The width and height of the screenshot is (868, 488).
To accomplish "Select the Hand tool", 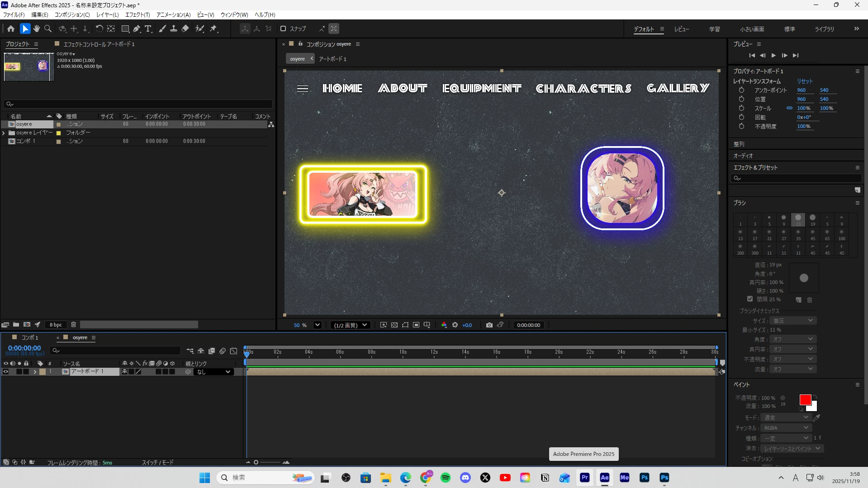I will (37, 28).
